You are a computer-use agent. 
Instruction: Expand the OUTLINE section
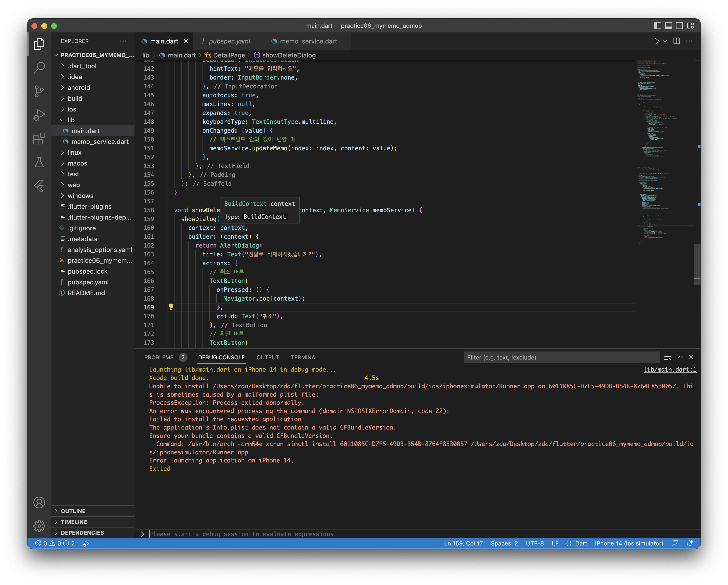(x=93, y=511)
